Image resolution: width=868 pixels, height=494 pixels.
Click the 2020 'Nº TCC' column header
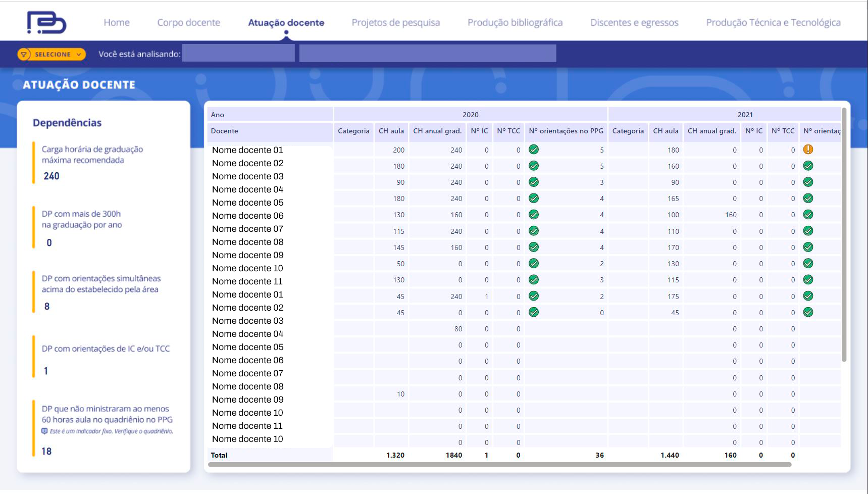pos(508,131)
